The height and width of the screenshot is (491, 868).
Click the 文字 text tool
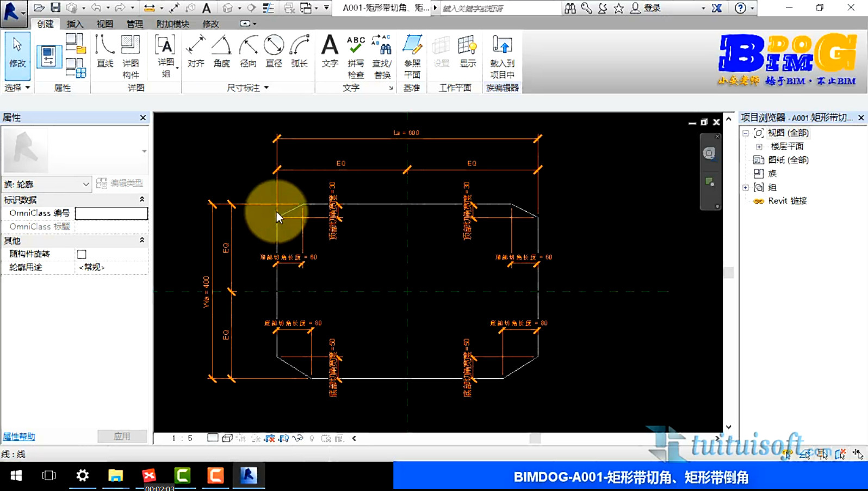coord(330,52)
